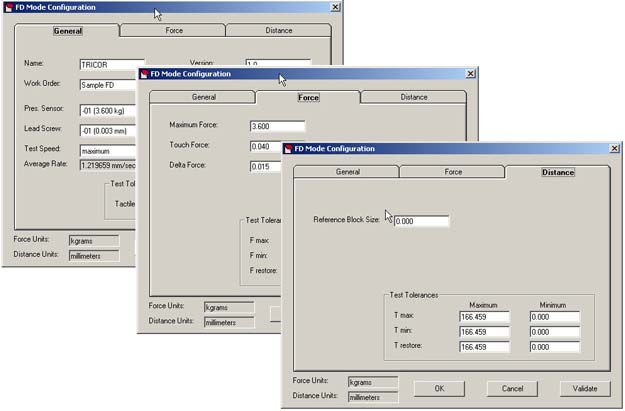
Task: Switch to General tab in the middle window
Action: click(x=203, y=97)
